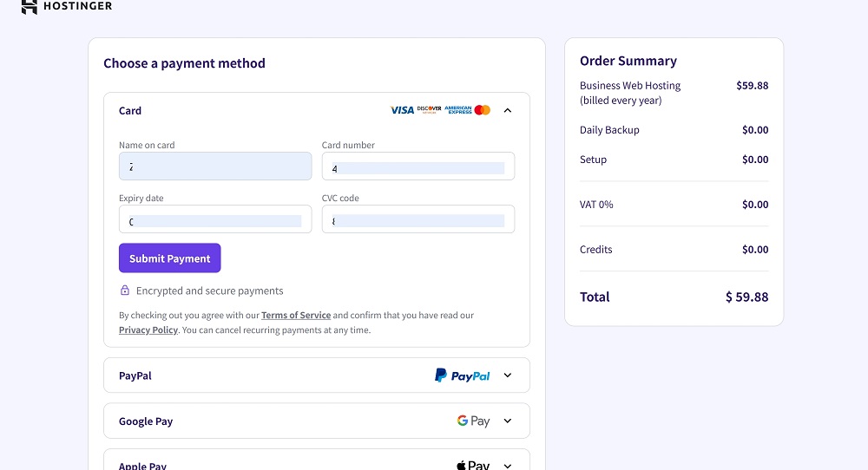This screenshot has width=868, height=470.
Task: Expand the Apple Pay payment option
Action: [508, 466]
